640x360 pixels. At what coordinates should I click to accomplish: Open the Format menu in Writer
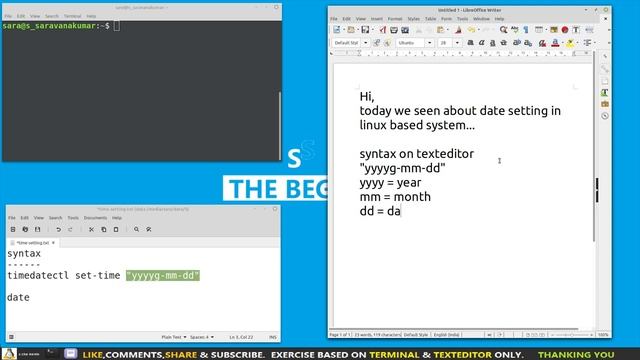click(x=395, y=19)
